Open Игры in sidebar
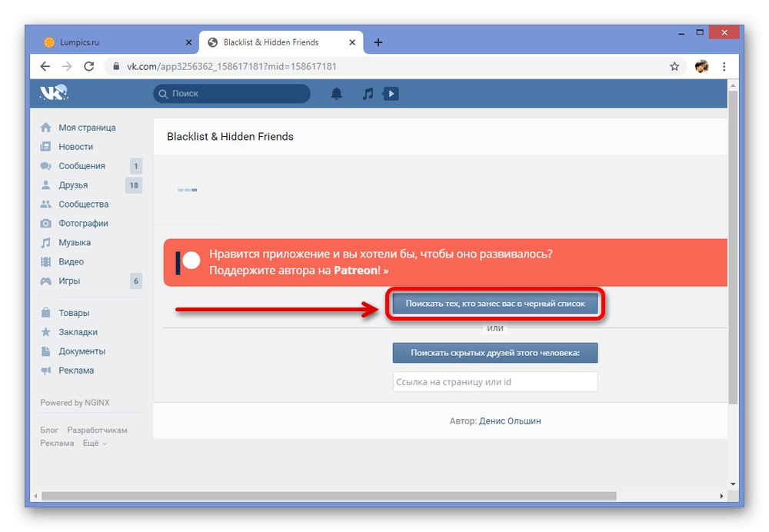Image resolution: width=769 pixels, height=532 pixels. pos(70,281)
